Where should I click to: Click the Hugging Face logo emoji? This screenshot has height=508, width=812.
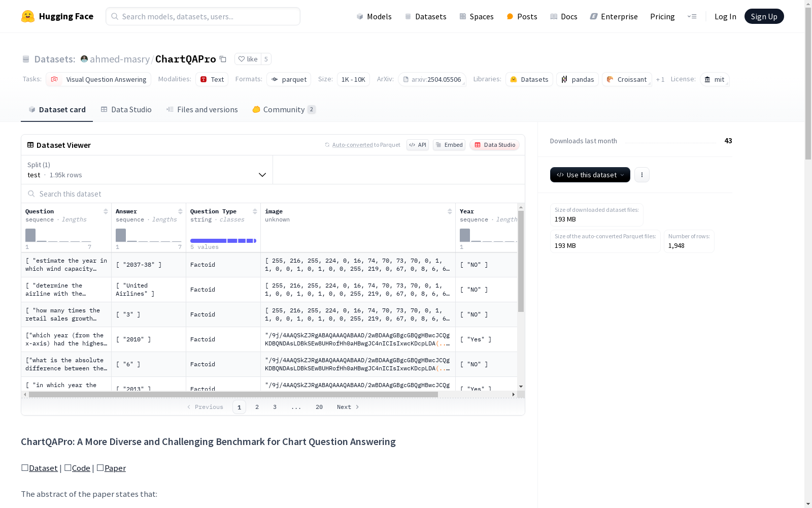[x=28, y=16]
